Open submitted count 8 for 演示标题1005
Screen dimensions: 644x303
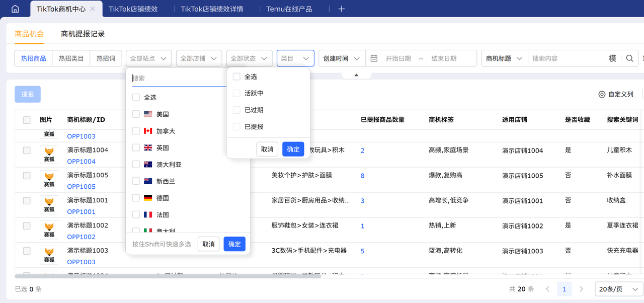[x=362, y=176]
